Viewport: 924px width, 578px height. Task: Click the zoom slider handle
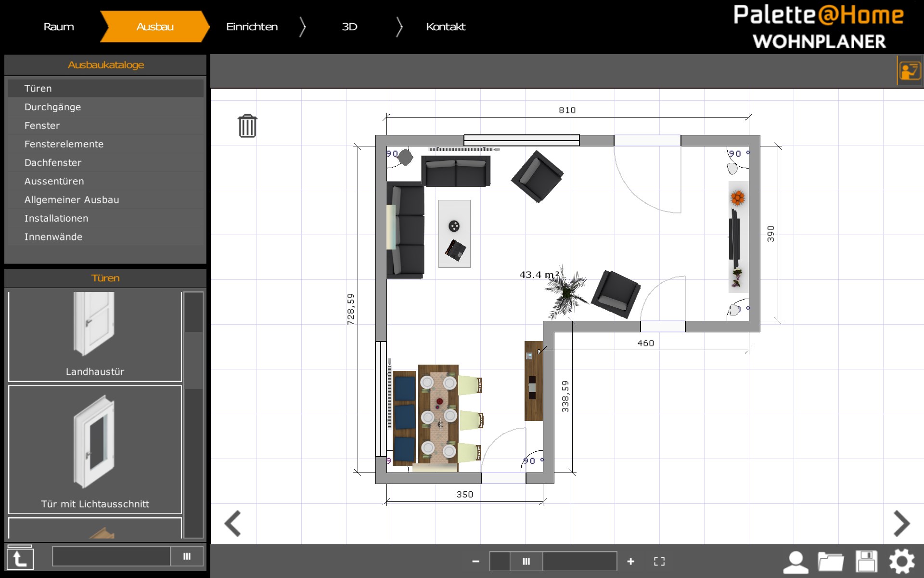(x=526, y=561)
